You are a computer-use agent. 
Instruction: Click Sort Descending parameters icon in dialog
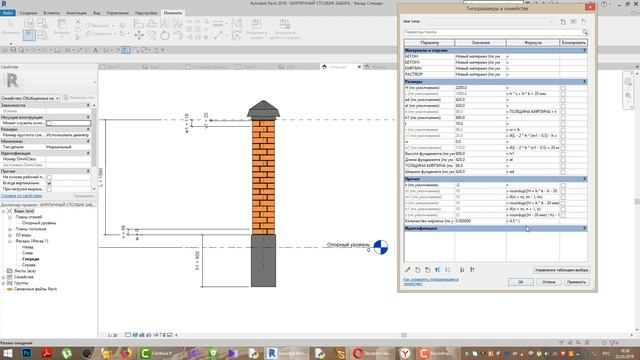(472, 270)
